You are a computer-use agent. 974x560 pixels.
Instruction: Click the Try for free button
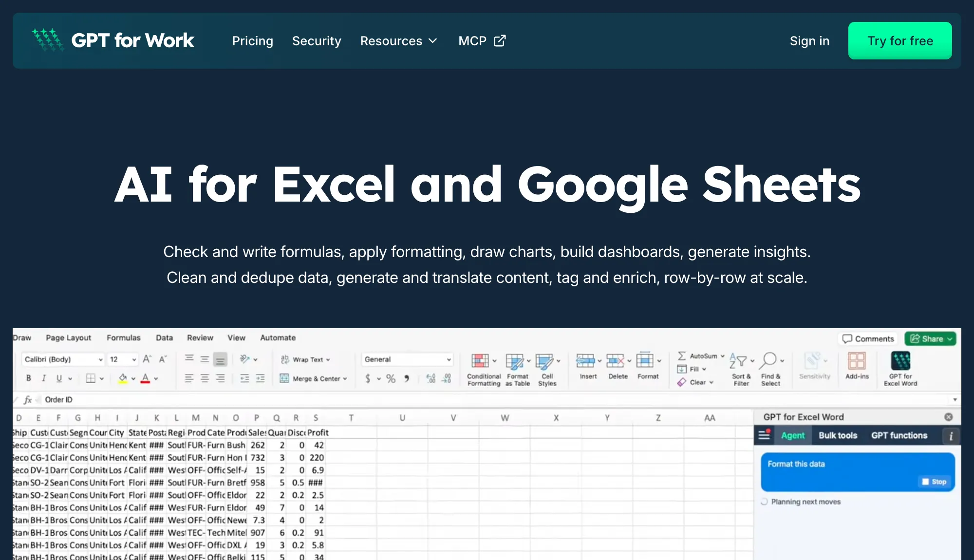pyautogui.click(x=900, y=41)
